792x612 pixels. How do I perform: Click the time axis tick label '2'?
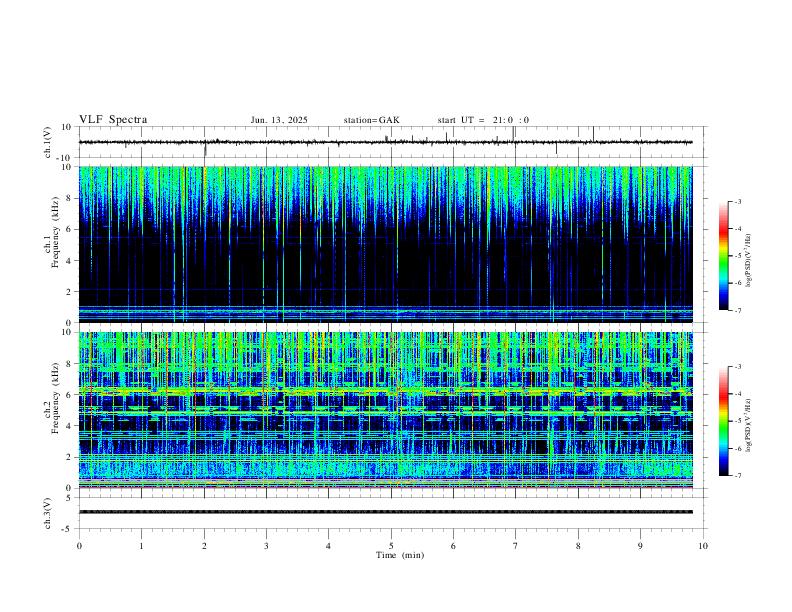(204, 546)
